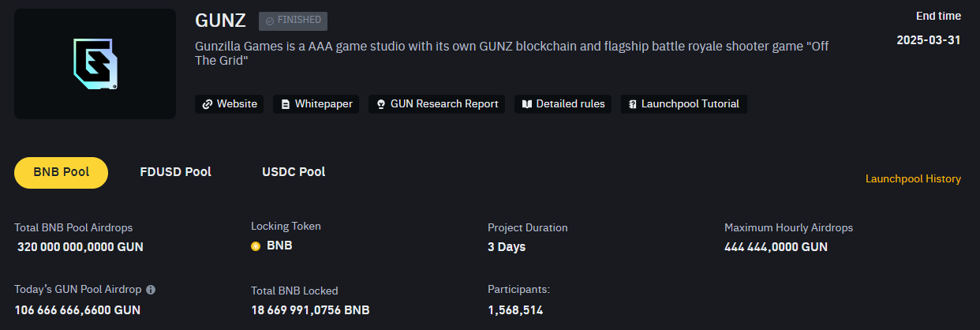Click the document icon on the Whitepaper button
The height and width of the screenshot is (330, 980).
pos(286,104)
